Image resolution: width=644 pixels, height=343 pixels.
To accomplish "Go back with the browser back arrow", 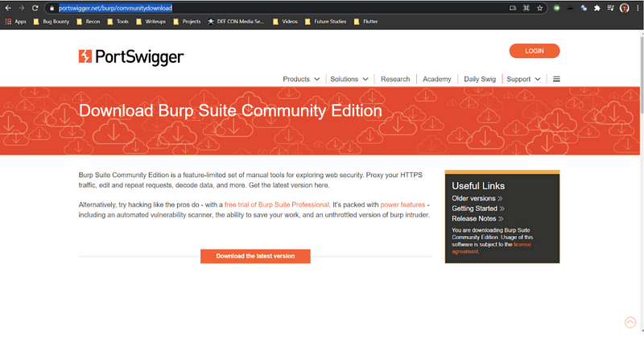I will pyautogui.click(x=8, y=8).
